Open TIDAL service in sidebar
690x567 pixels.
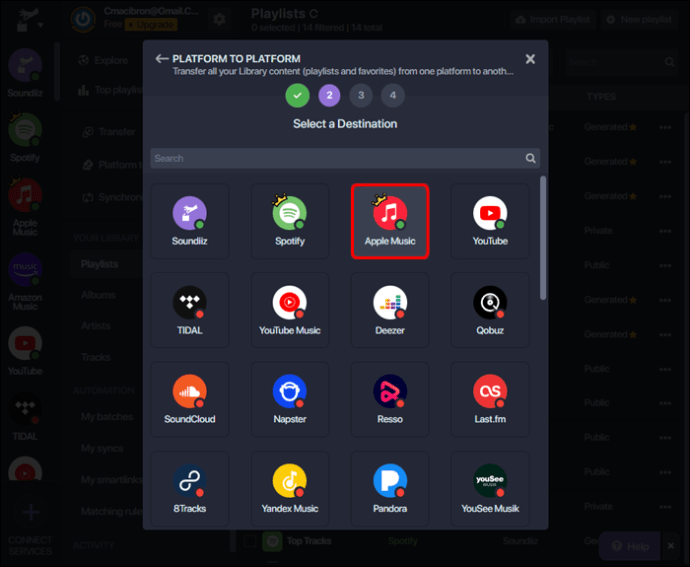pyautogui.click(x=25, y=416)
